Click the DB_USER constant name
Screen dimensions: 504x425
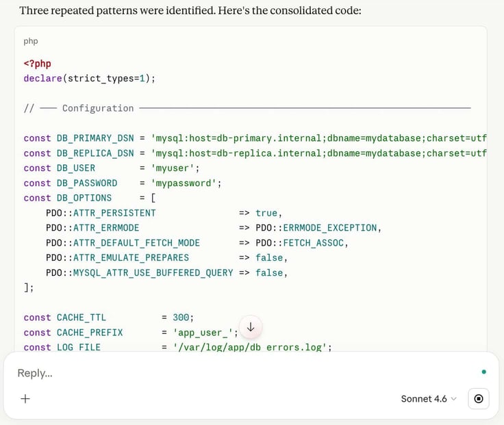point(76,168)
